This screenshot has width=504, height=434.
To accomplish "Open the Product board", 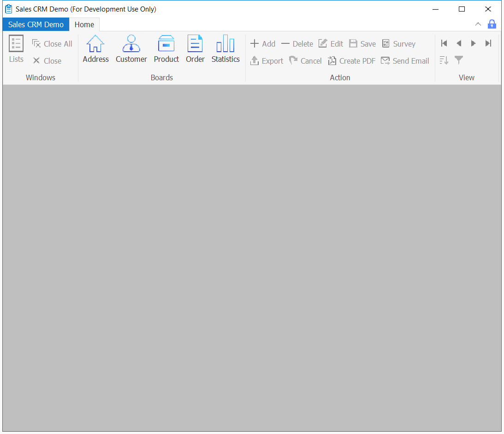I will (x=166, y=49).
